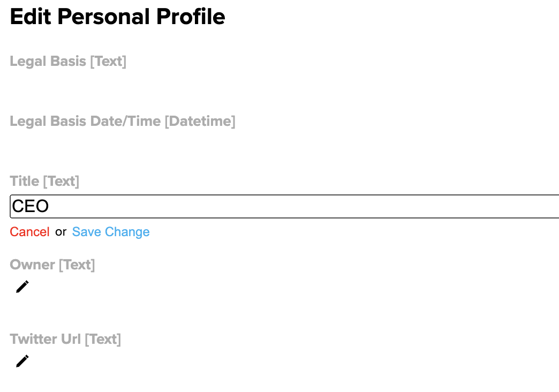Click the word "Change" in Save Change link
The width and height of the screenshot is (559, 392).
127,232
